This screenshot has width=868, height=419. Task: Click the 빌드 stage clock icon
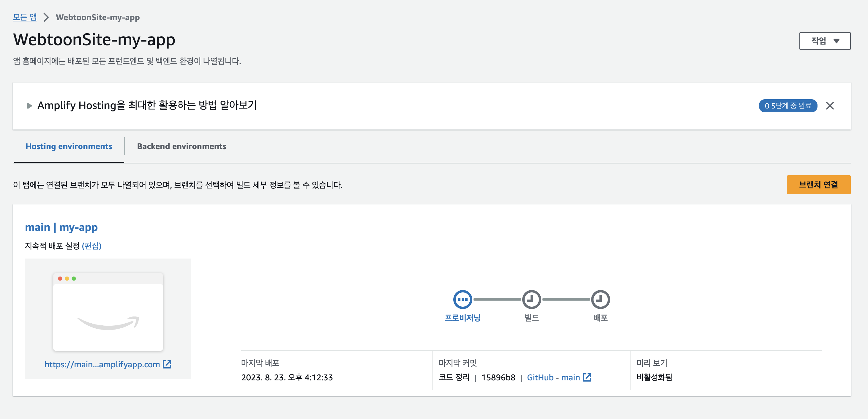[x=531, y=299]
